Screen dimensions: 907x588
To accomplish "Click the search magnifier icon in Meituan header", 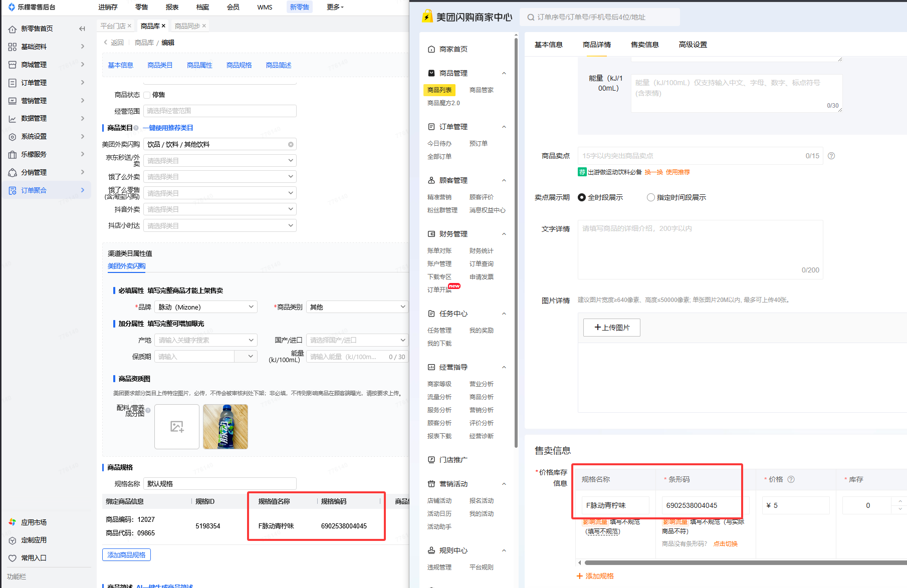I will pos(531,18).
